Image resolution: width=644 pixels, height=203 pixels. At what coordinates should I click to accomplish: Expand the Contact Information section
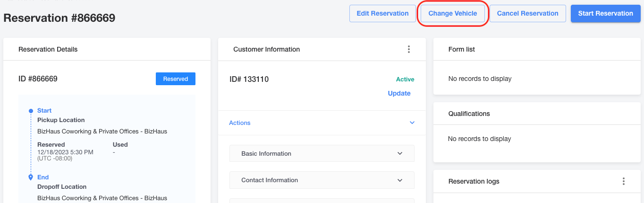(322, 180)
